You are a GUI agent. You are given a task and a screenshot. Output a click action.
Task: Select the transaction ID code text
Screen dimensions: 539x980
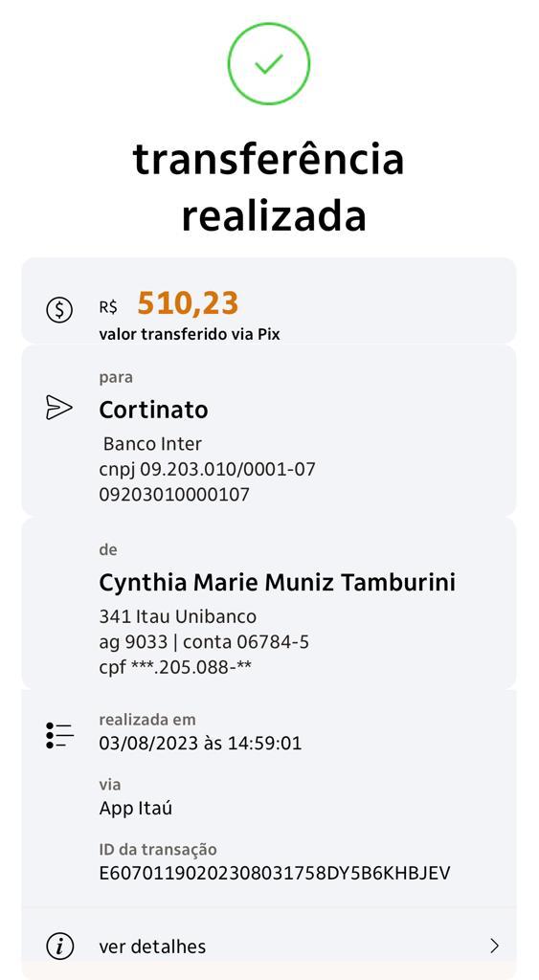pos(275,873)
